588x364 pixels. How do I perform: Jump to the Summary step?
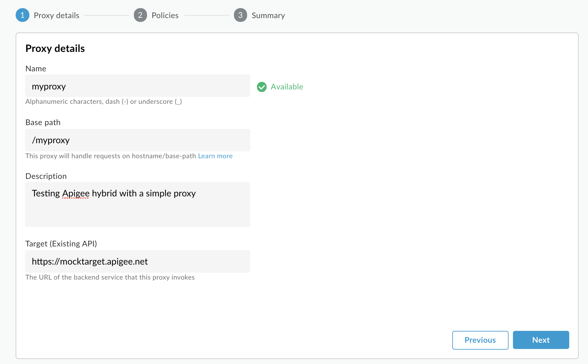pyautogui.click(x=268, y=15)
